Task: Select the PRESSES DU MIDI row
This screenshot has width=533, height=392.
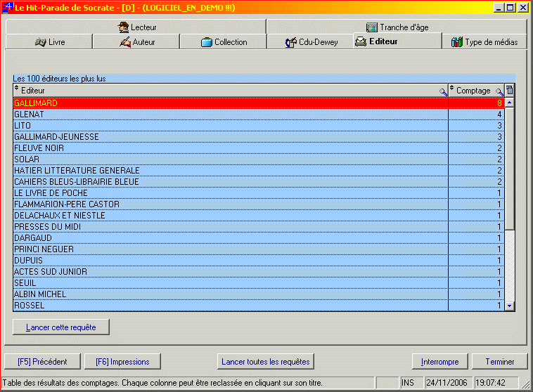Action: coord(258,226)
